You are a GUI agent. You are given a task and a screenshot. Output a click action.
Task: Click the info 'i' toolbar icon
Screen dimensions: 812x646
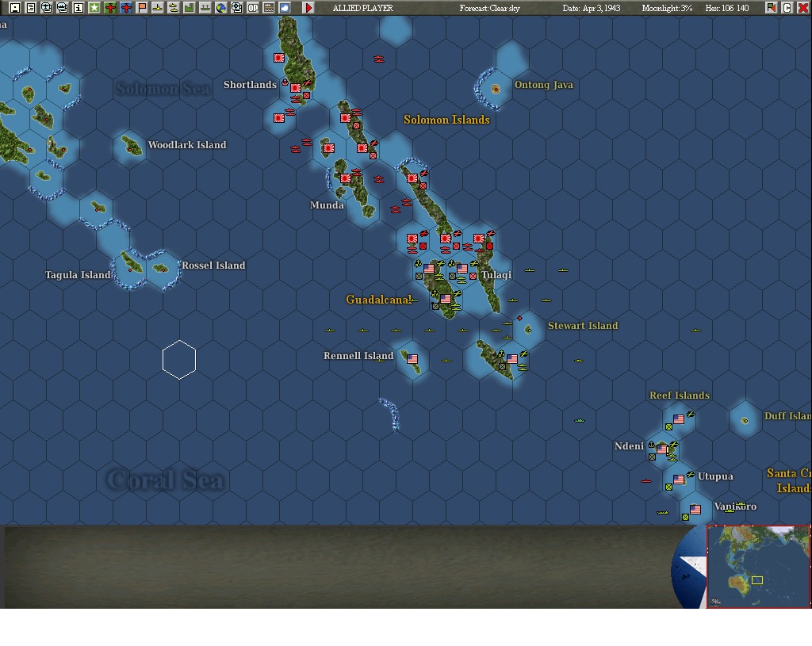[x=79, y=8]
